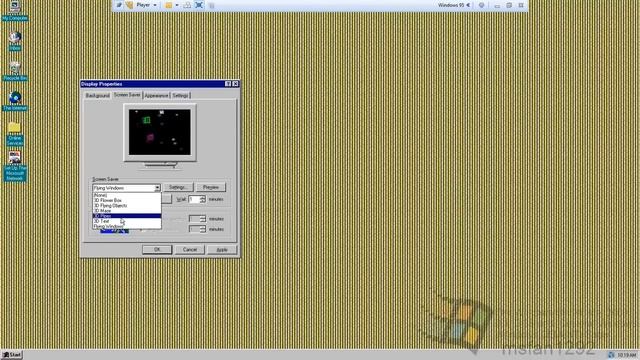Click the Apply button
640x360 pixels.
pos(222,249)
